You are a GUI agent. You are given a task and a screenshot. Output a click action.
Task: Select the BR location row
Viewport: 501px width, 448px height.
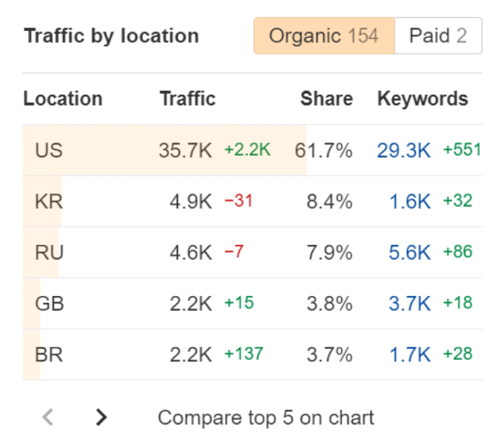[x=49, y=355]
